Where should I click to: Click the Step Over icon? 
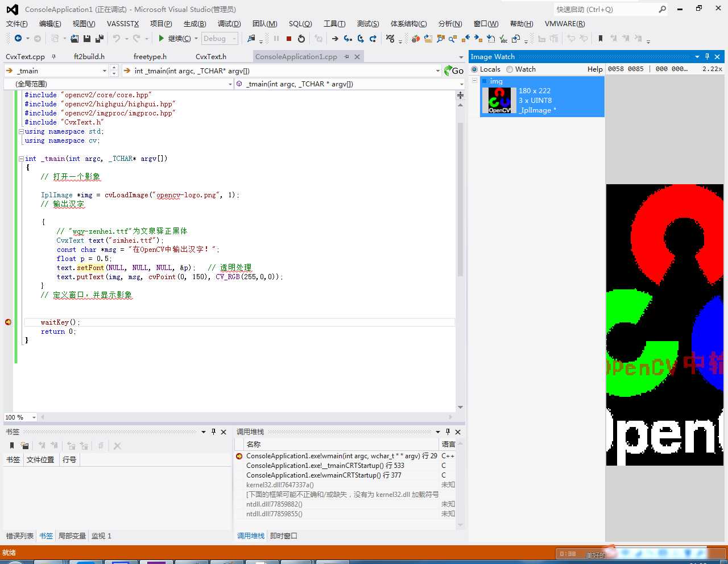coord(361,39)
